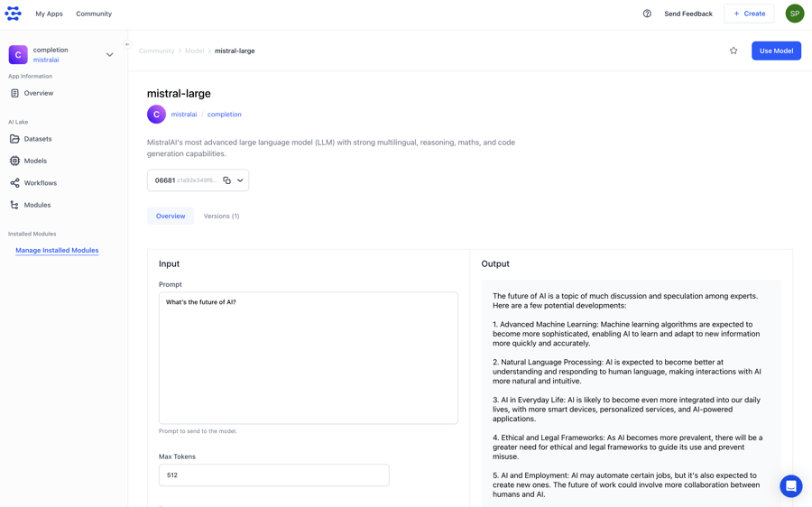Open the help question mark icon
The width and height of the screenshot is (812, 507).
click(647, 14)
